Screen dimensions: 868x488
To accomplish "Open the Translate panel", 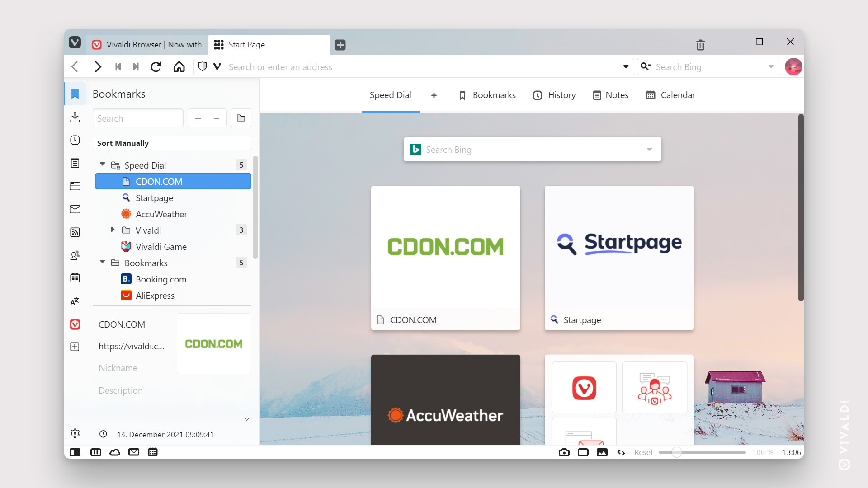I will (x=75, y=301).
